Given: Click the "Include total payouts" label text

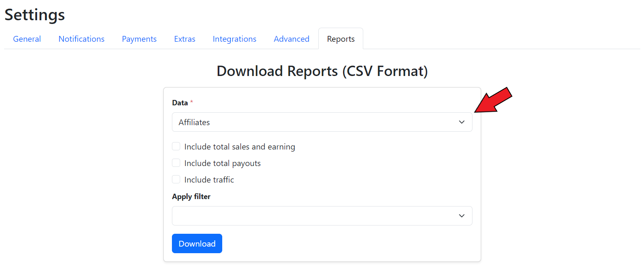Looking at the screenshot, I should coord(222,163).
